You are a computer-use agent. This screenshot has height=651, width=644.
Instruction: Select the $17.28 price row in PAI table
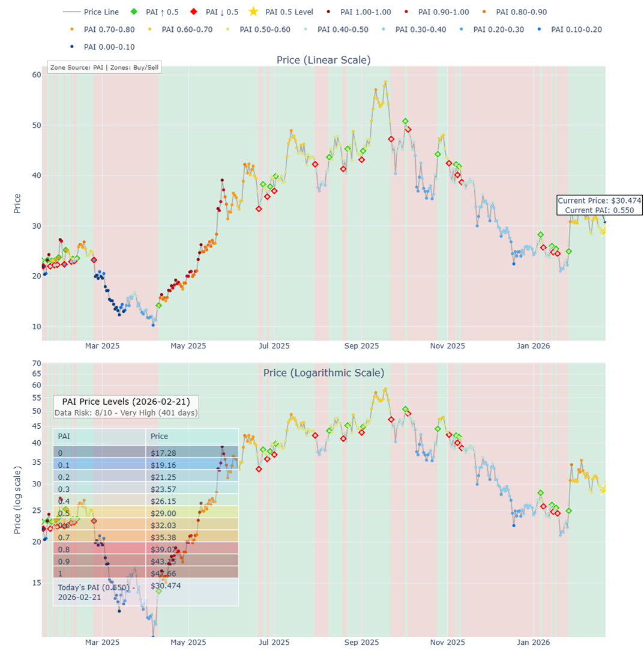click(x=192, y=452)
